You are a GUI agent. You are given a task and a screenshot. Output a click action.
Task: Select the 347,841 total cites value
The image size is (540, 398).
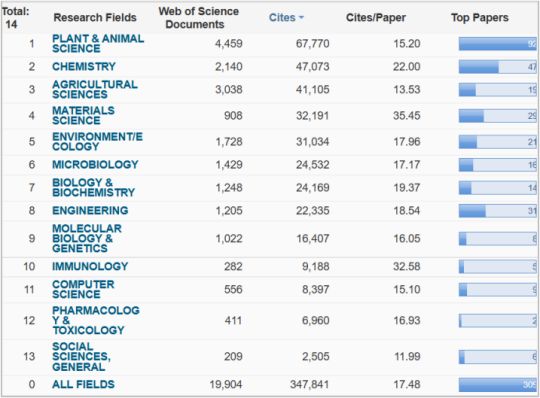310,384
